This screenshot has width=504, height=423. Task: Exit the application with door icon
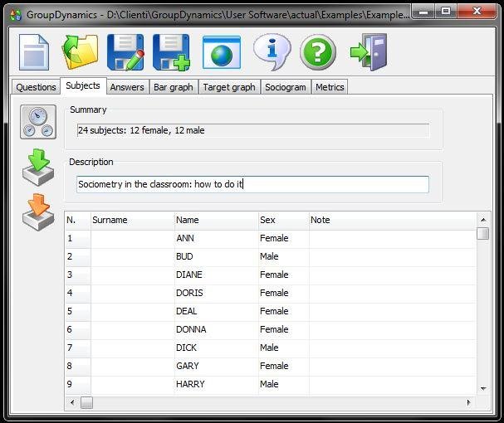[x=369, y=52]
